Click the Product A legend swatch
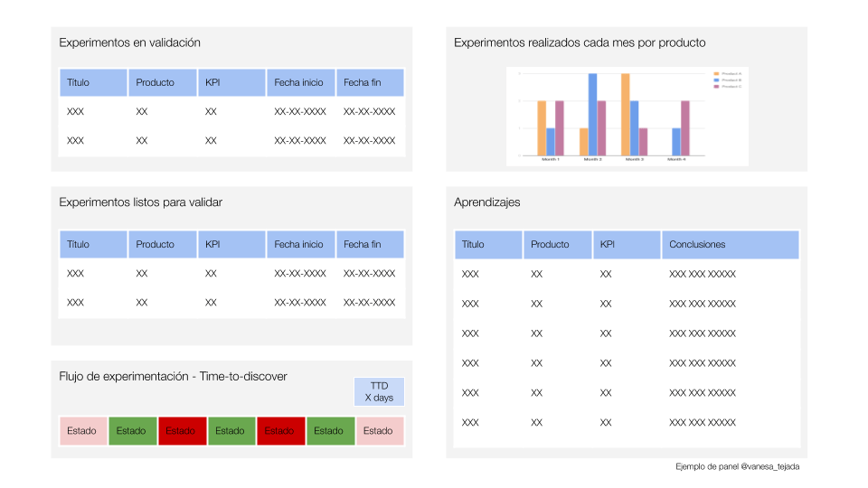 point(716,73)
